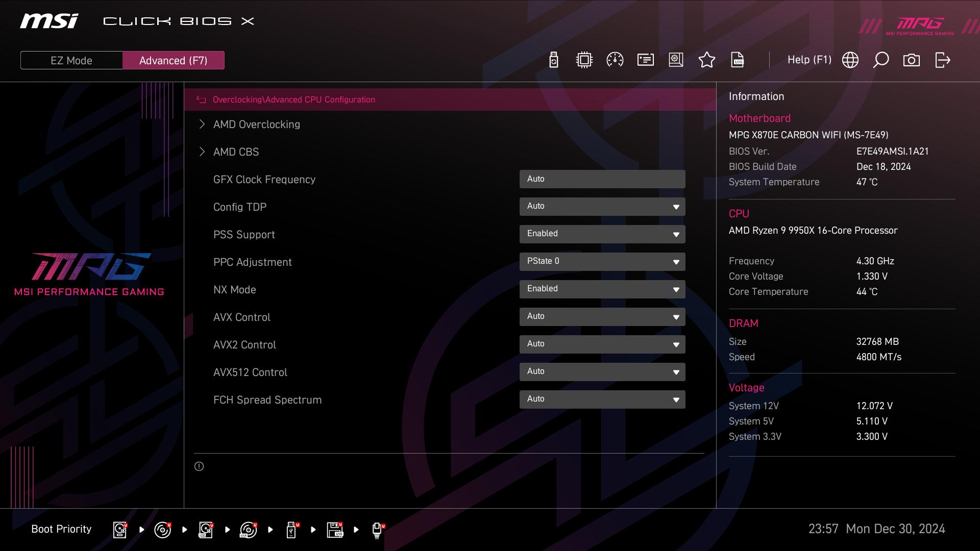Screen dimensions: 980x551
Task: Open the PSS Support dropdown
Action: click(x=602, y=234)
